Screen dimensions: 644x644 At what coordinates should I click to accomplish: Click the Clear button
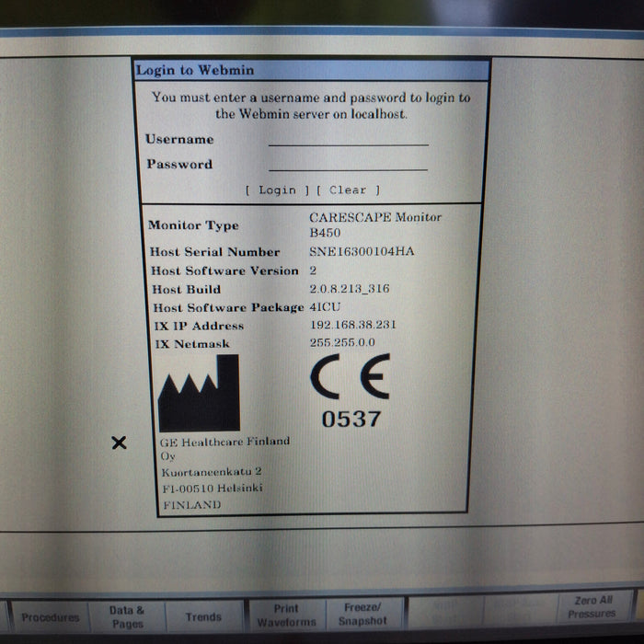point(349,190)
